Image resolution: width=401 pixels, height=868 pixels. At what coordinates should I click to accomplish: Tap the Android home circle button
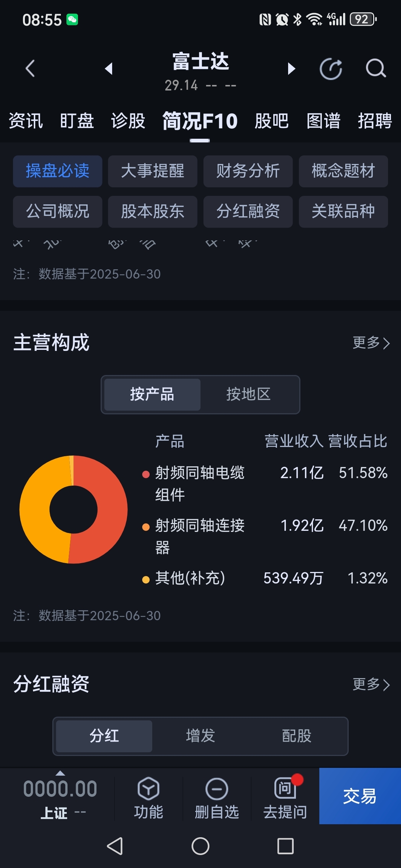tap(200, 846)
